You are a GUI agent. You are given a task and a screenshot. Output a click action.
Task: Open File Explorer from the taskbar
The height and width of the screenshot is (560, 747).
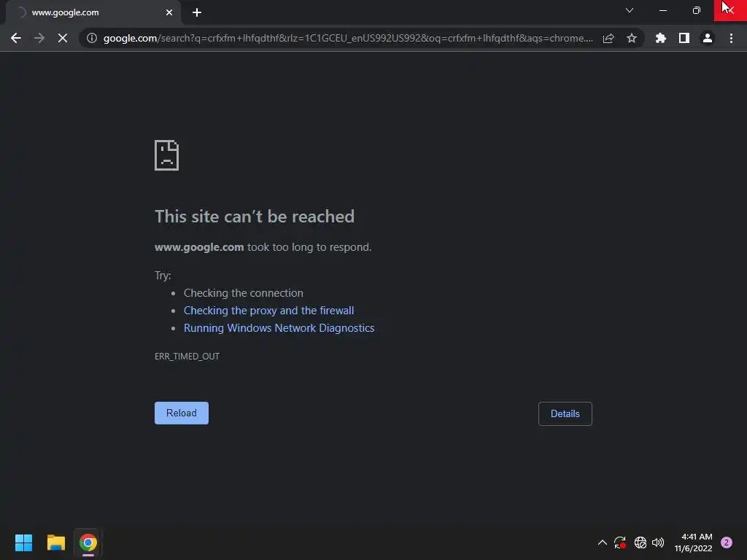pos(56,542)
